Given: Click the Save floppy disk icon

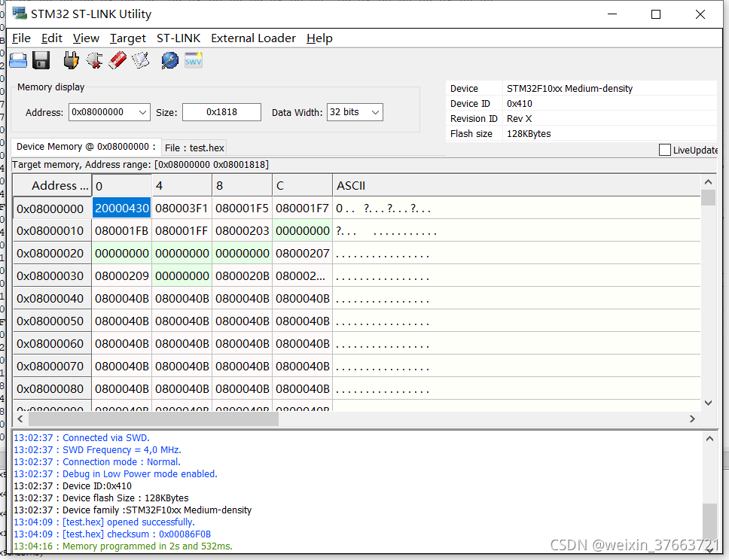Looking at the screenshot, I should click(41, 60).
